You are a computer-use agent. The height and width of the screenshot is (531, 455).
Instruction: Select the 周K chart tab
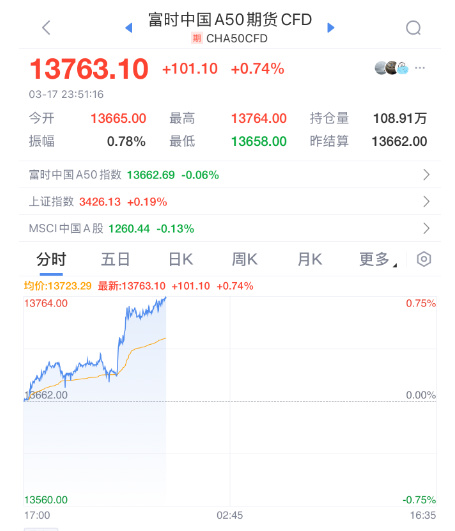tap(244, 259)
